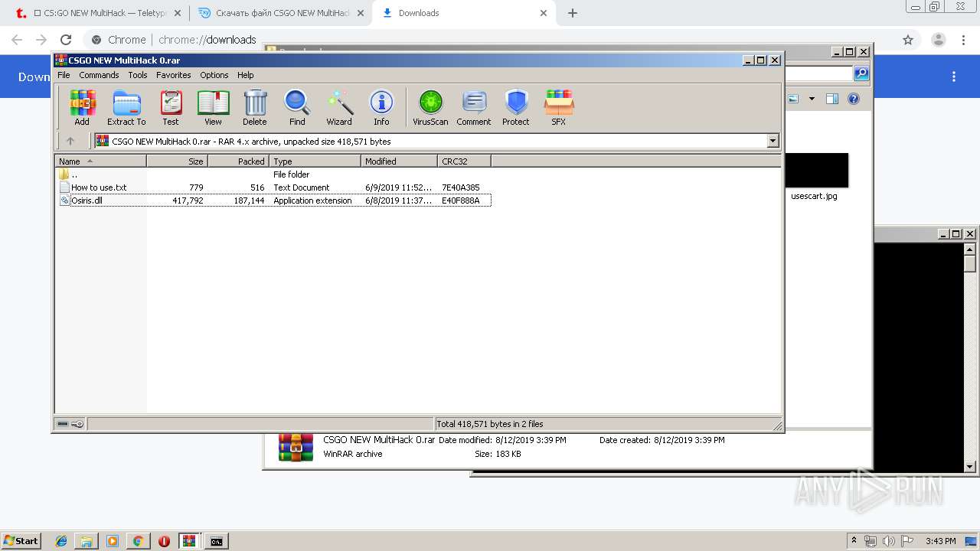Click the Start button

[x=21, y=541]
